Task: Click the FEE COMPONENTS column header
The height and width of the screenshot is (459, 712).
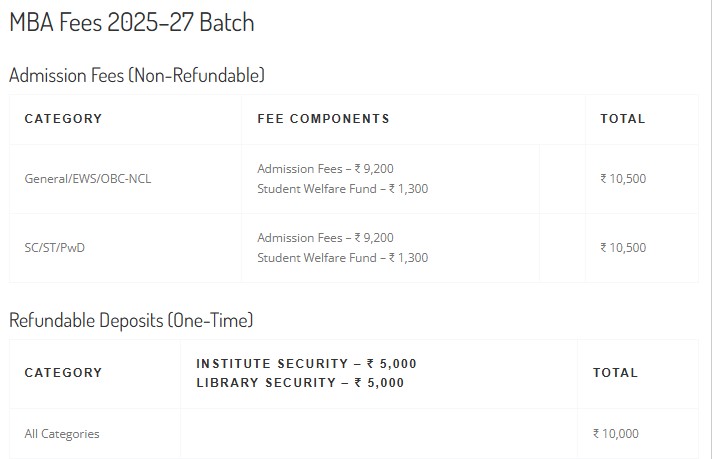Action: point(323,119)
